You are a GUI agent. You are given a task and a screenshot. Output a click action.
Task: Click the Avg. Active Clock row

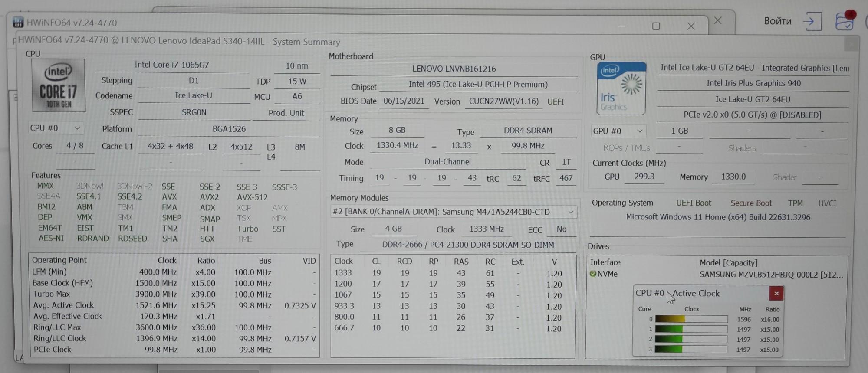click(174, 305)
